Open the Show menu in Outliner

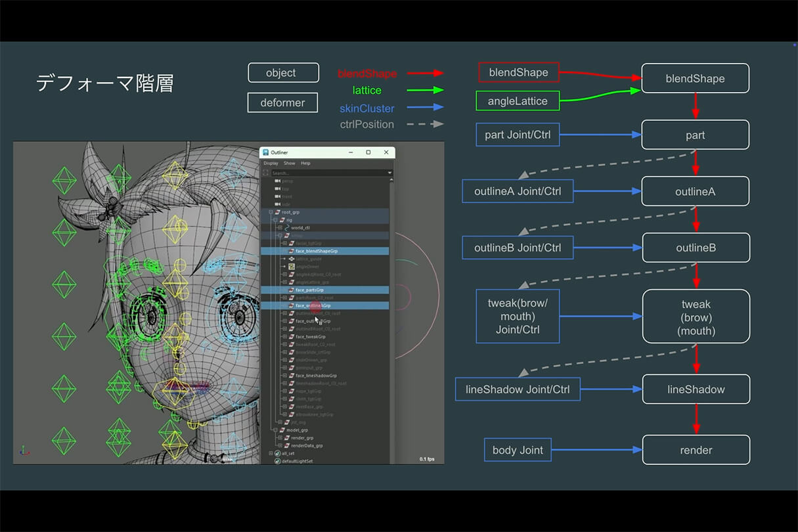289,163
